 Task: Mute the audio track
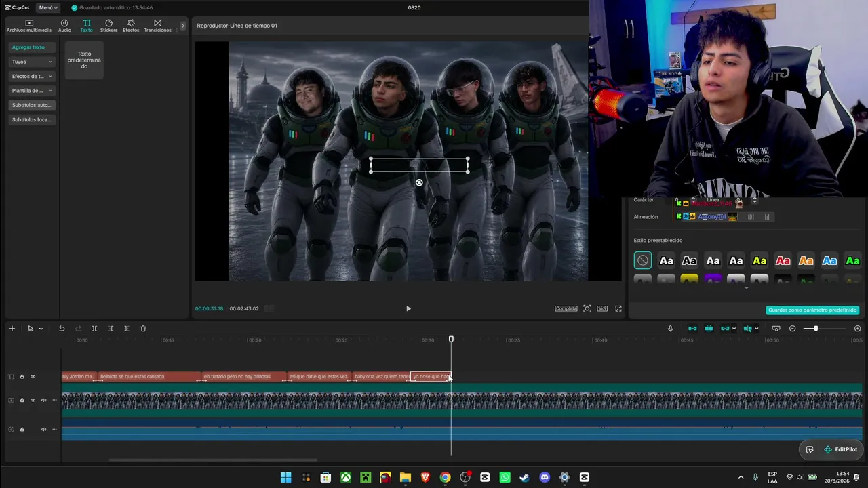tap(44, 429)
